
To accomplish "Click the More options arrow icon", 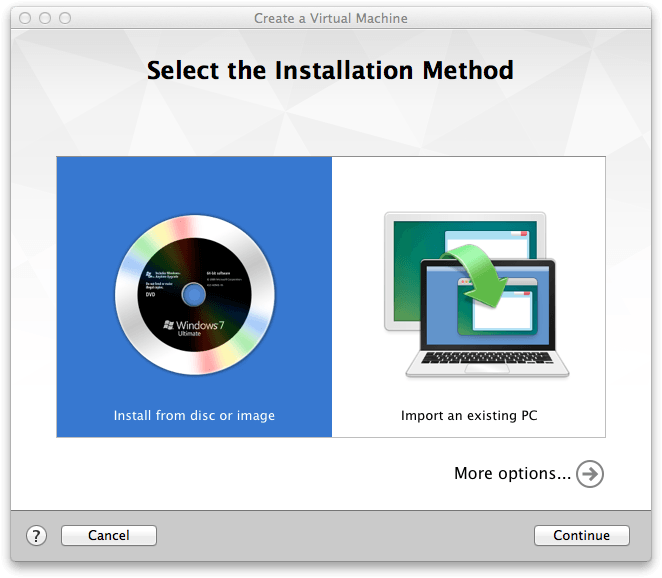I will coord(590,474).
